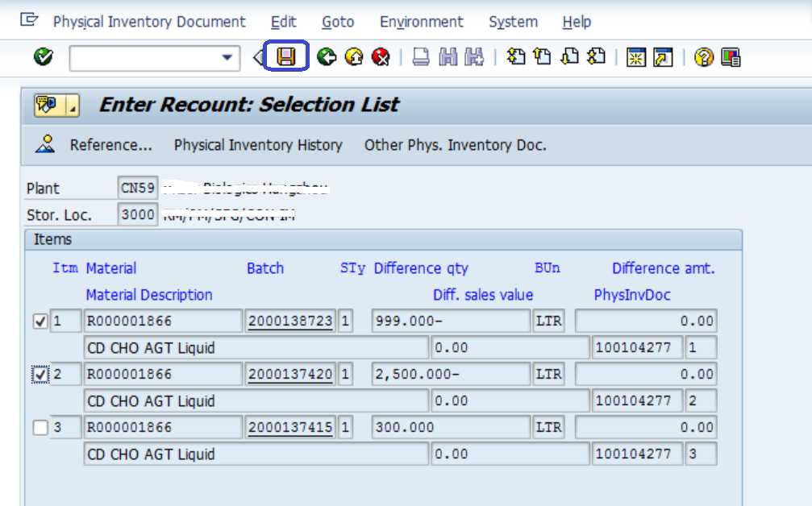This screenshot has width=812, height=506.
Task: Click the Reference... button
Action: 110,145
